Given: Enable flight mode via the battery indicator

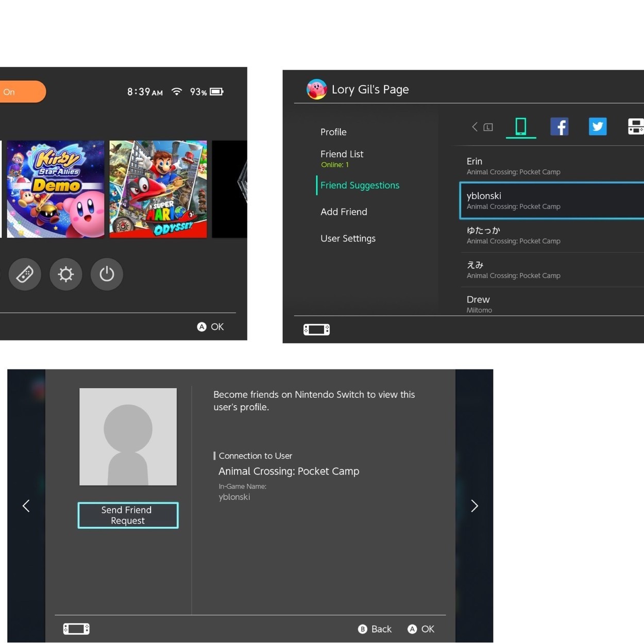Looking at the screenshot, I should (215, 91).
